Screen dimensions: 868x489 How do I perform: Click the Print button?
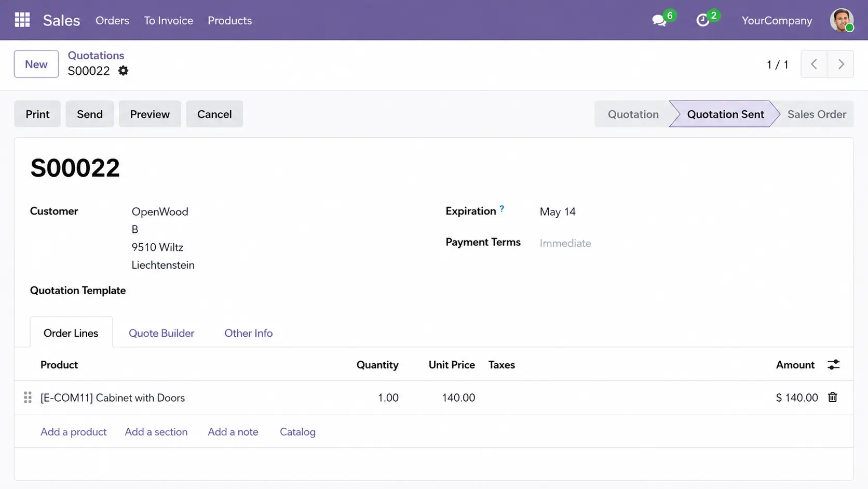point(37,114)
